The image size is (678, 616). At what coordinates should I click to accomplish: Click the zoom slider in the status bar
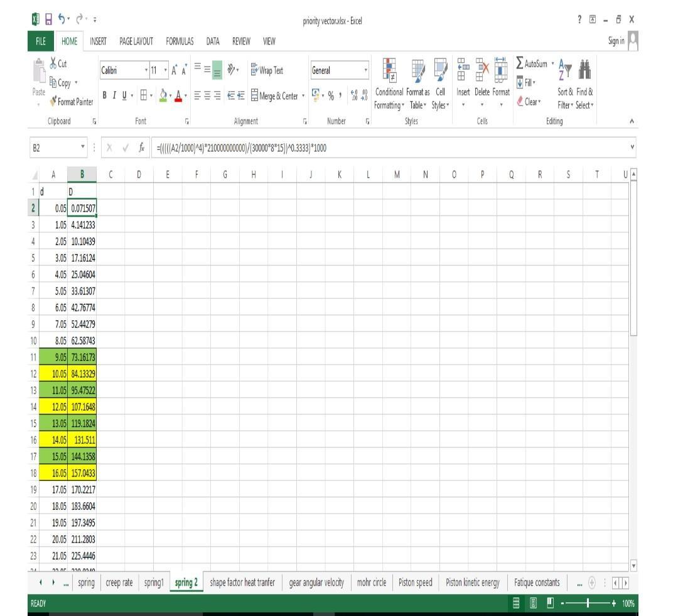point(588,603)
